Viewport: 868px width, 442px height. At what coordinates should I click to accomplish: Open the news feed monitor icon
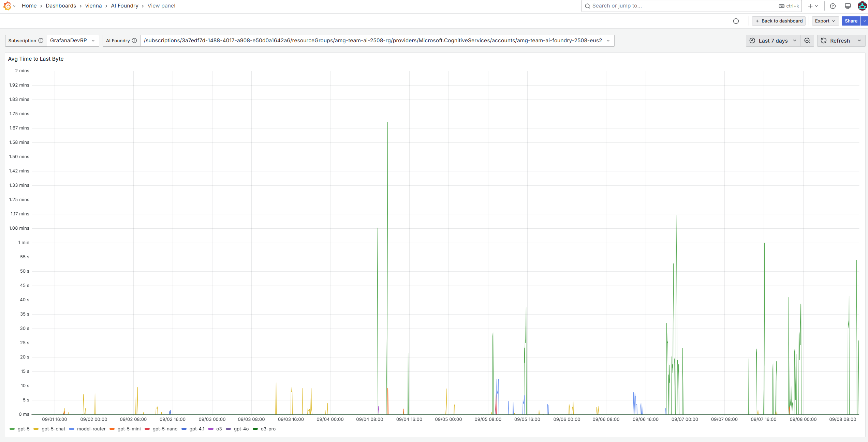[848, 6]
